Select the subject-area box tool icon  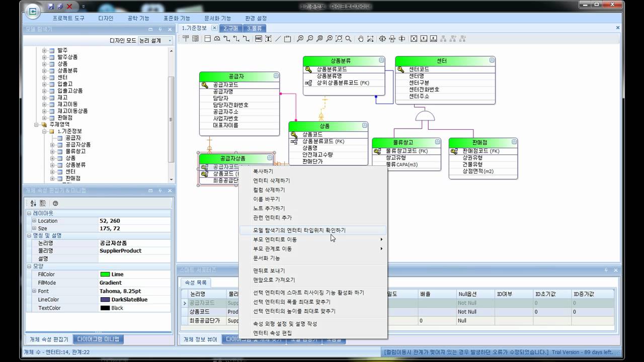(x=207, y=39)
